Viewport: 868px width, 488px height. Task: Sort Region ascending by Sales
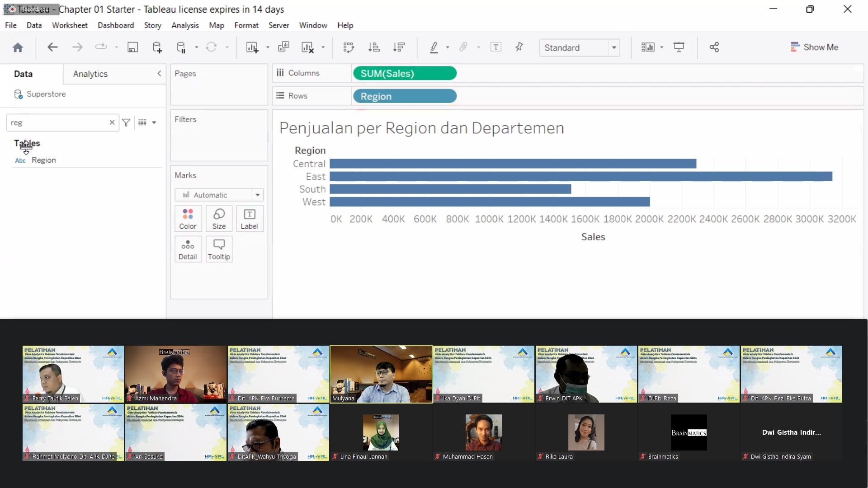coord(374,47)
